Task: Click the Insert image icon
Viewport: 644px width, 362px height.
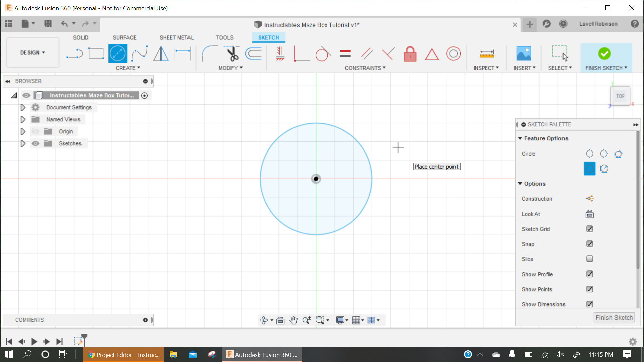Action: [x=524, y=54]
